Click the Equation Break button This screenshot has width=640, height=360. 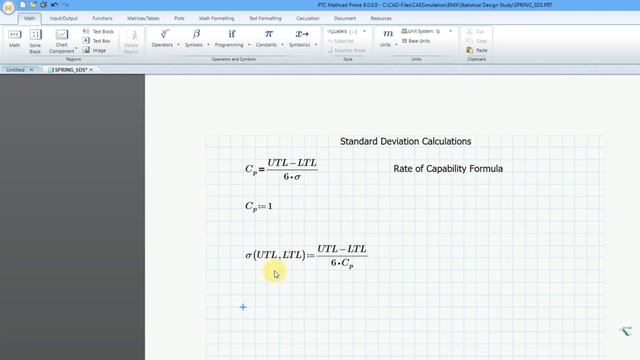pos(347,50)
